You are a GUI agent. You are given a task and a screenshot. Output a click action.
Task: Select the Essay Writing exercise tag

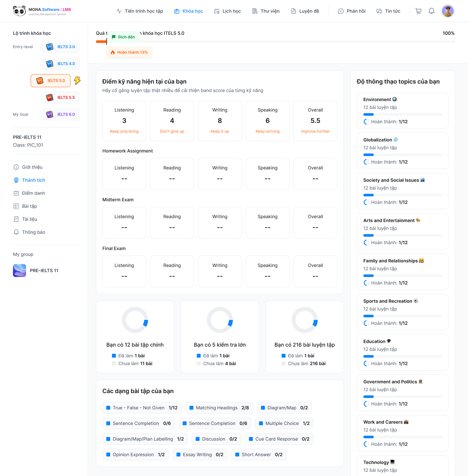200,455
